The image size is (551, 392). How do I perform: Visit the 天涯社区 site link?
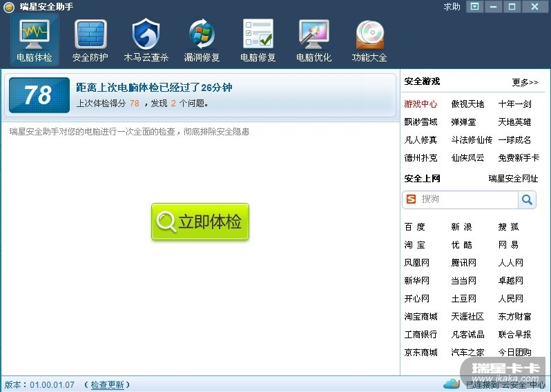click(467, 317)
